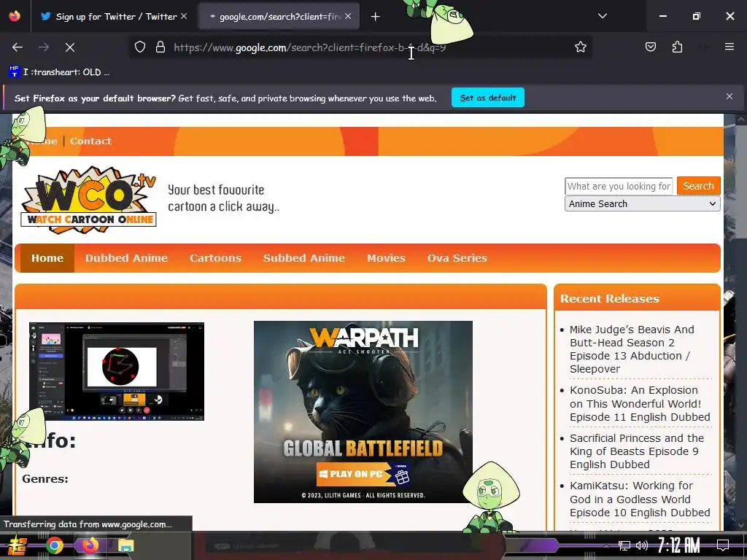Close the google.com search tab
Screen dimensions: 747x560
(348, 16)
